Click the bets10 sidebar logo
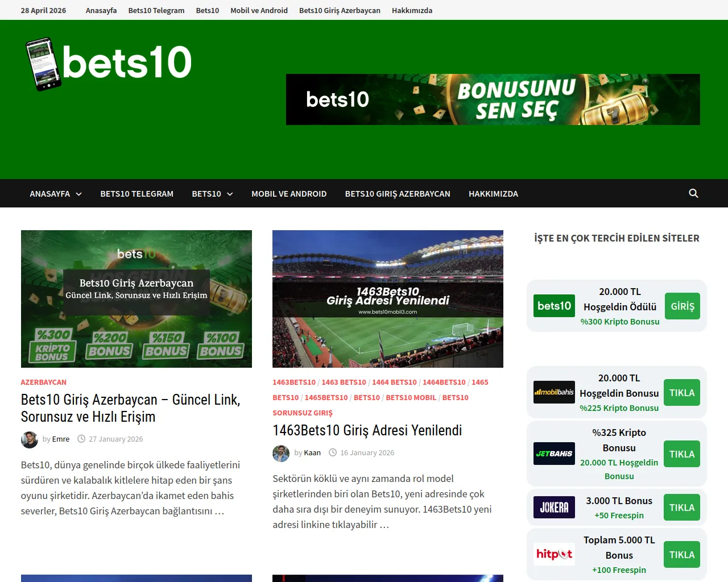The height and width of the screenshot is (582, 728). 554,306
